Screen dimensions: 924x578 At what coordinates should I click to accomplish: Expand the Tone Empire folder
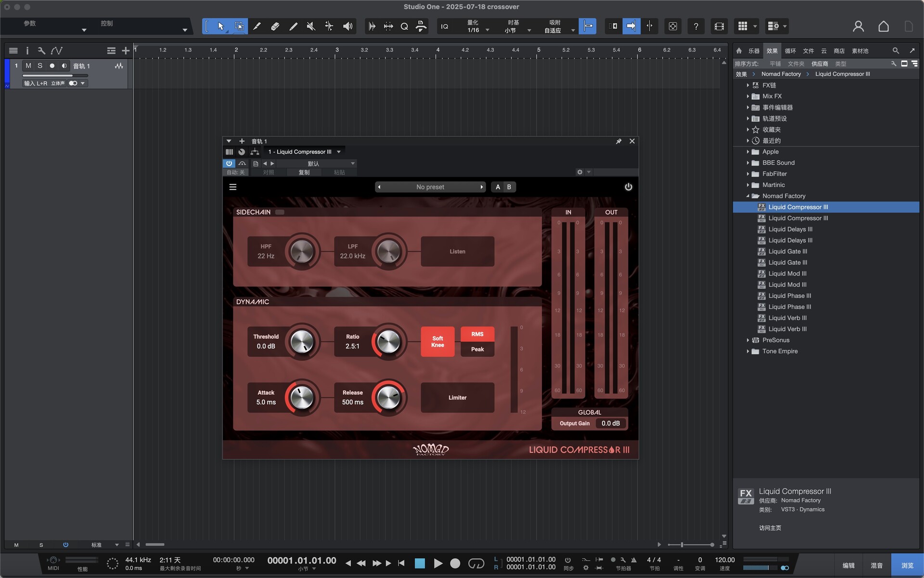(x=748, y=351)
